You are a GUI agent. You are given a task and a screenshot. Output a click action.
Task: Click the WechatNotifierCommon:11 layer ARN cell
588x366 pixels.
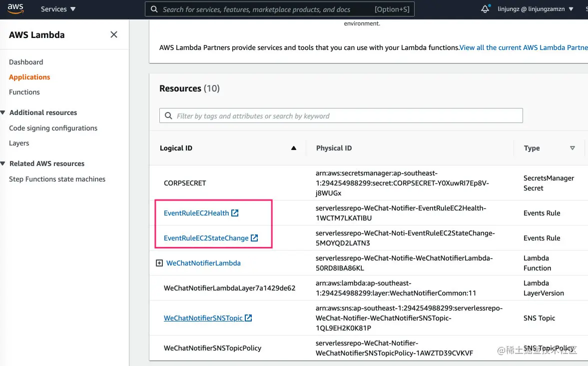tap(396, 288)
